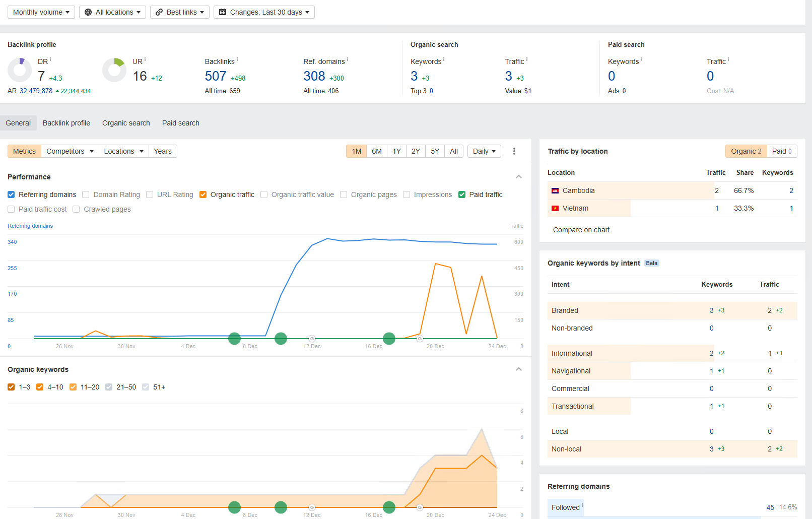Click the DR info icon
The height and width of the screenshot is (519, 812).
(x=50, y=59)
